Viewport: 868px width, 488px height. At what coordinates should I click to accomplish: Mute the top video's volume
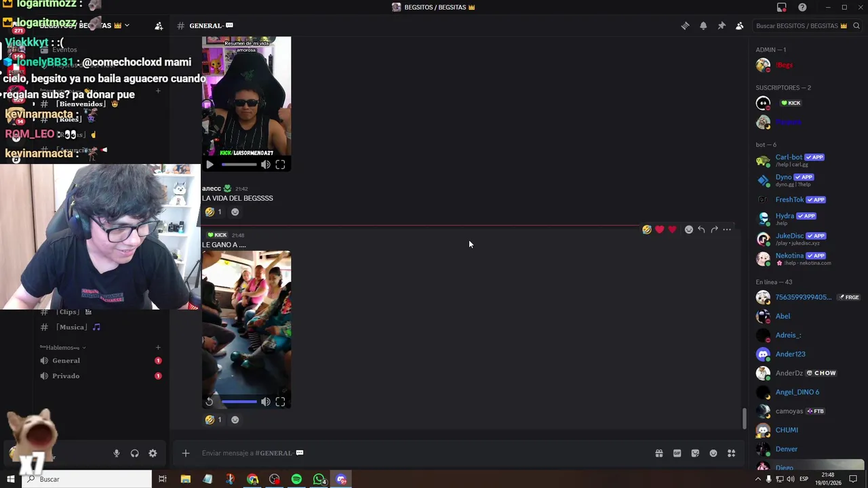pos(266,165)
